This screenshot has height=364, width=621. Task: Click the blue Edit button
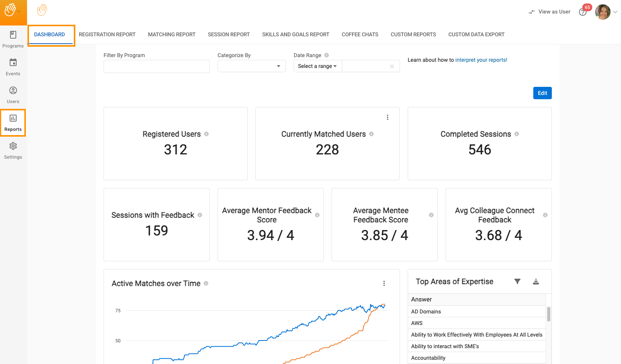tap(542, 93)
